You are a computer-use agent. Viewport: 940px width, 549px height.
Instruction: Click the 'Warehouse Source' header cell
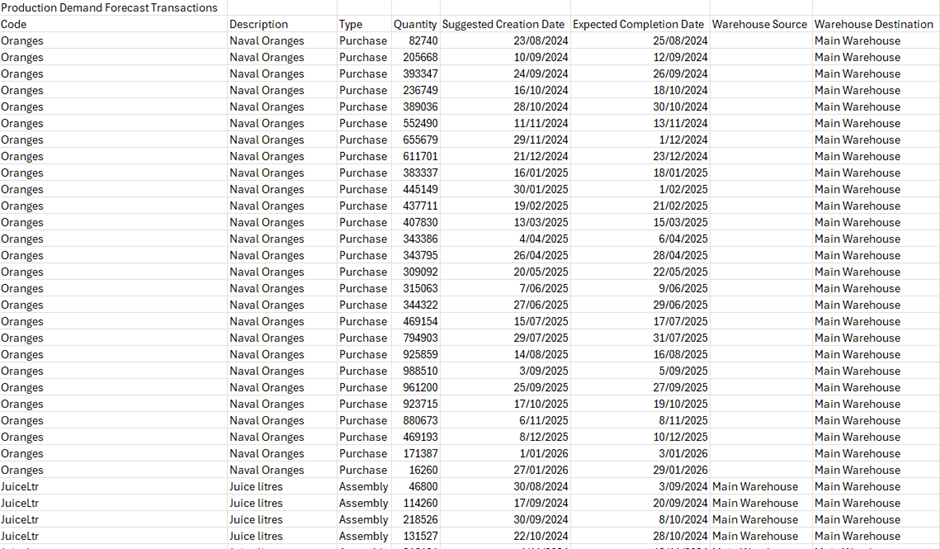pyautogui.click(x=760, y=24)
